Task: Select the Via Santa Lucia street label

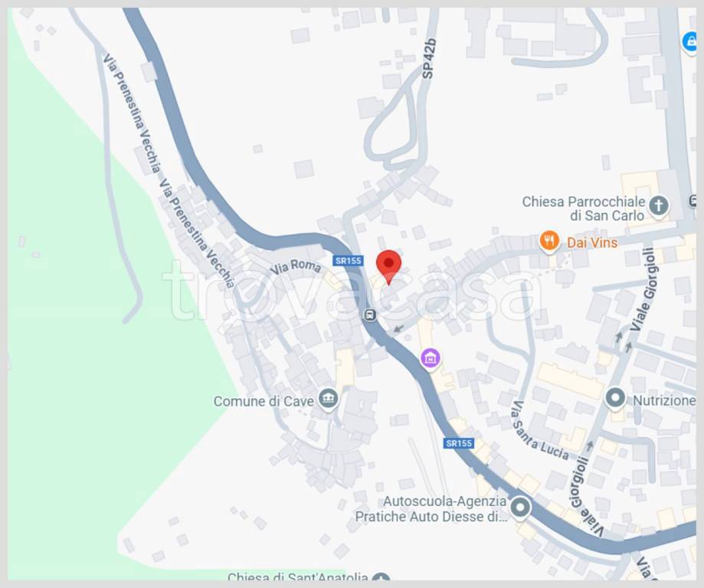Action: tap(540, 431)
